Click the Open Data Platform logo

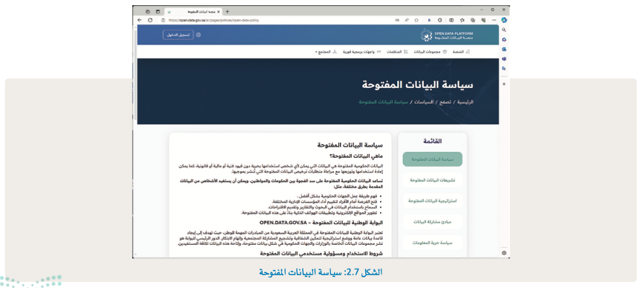coord(447,35)
